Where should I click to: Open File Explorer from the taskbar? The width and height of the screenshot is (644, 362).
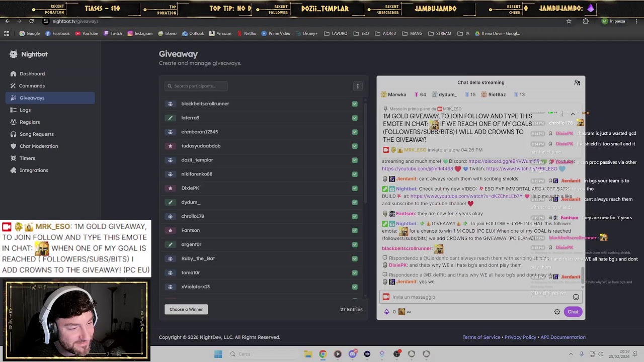click(x=308, y=354)
